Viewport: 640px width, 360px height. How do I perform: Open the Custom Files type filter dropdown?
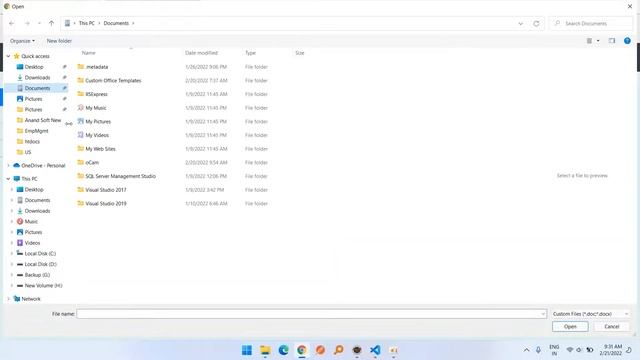point(590,314)
